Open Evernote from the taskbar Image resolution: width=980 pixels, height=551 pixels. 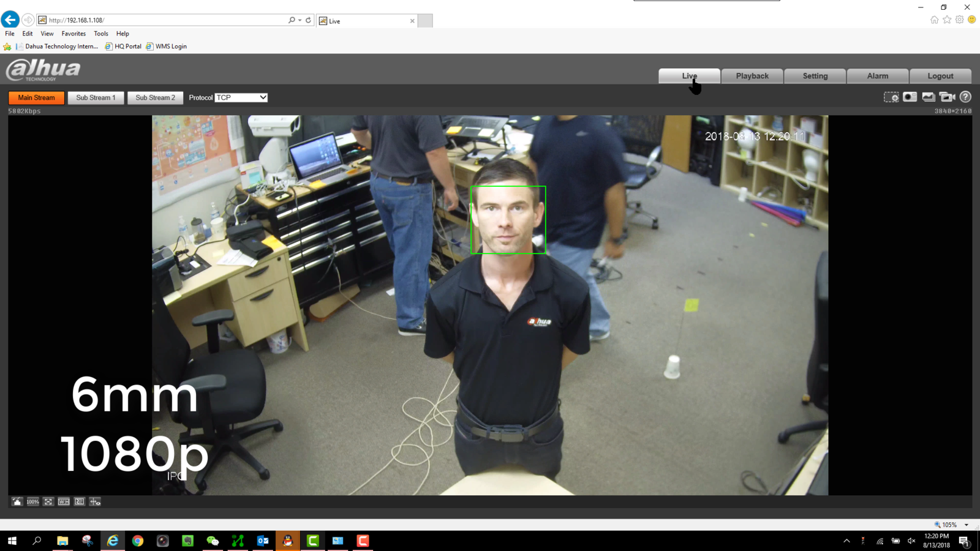(x=188, y=541)
